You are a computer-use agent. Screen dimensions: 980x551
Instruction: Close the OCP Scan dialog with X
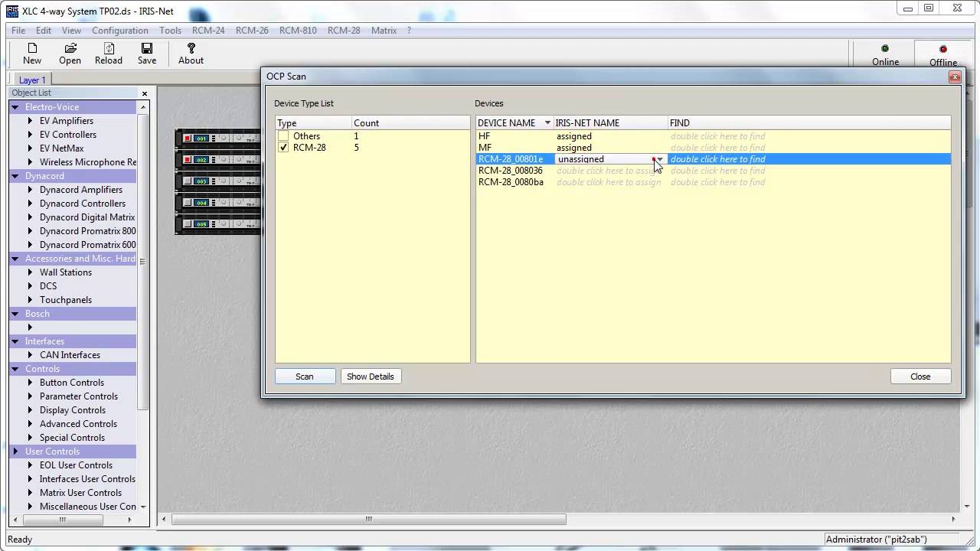[x=954, y=77]
